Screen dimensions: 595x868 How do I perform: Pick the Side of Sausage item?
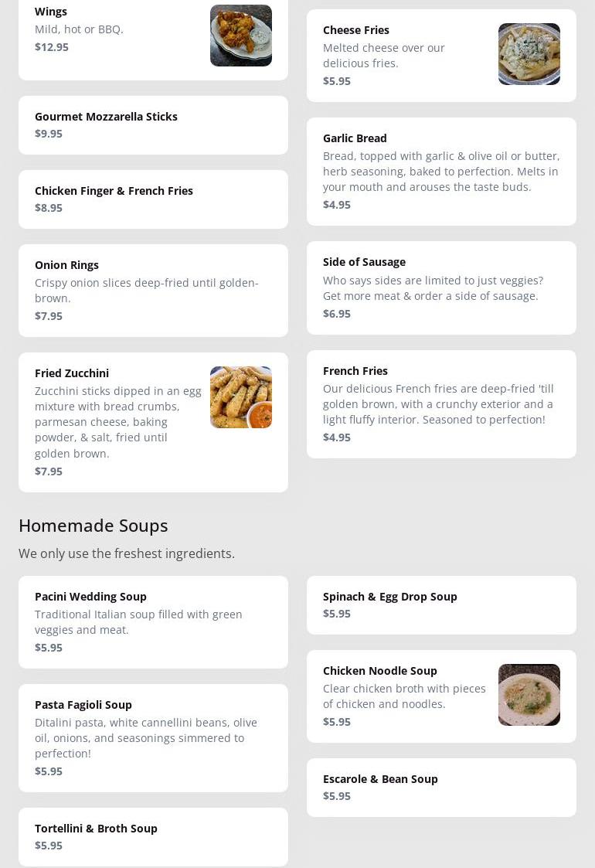click(441, 288)
